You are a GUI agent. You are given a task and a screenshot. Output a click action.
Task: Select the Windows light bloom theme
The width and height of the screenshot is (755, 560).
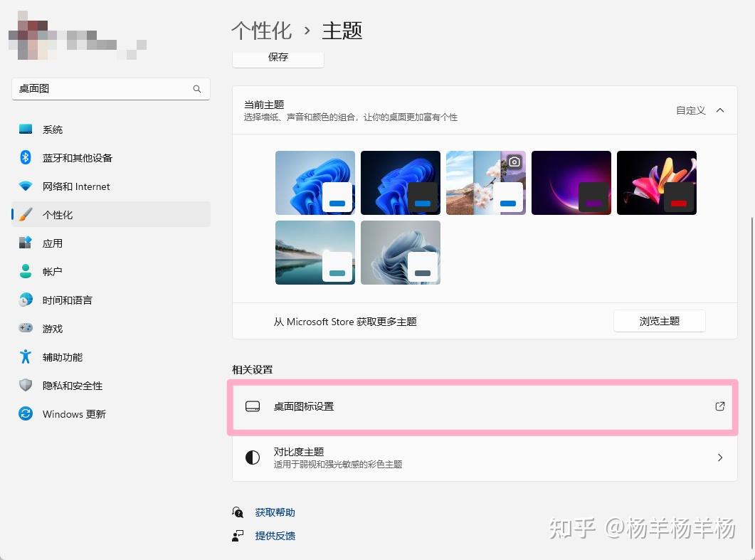tap(315, 182)
